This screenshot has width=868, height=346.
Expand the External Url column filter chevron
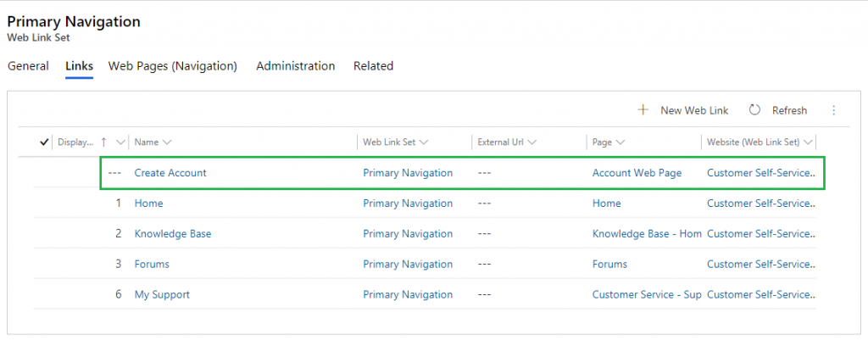pyautogui.click(x=532, y=142)
